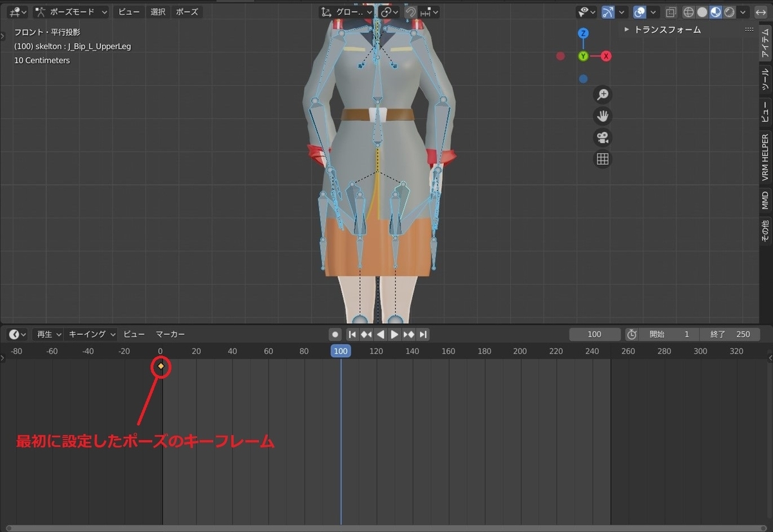The height and width of the screenshot is (532, 773).
Task: Click the green Y axis on navigation gizmo
Action: tap(583, 56)
